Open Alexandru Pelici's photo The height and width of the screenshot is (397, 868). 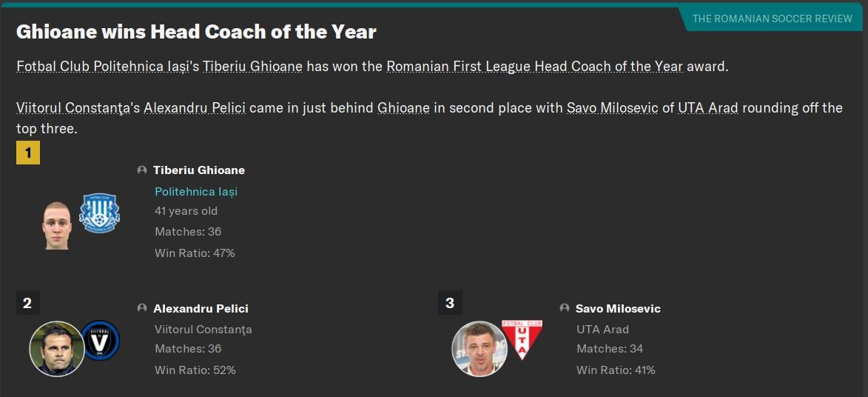pos(56,350)
